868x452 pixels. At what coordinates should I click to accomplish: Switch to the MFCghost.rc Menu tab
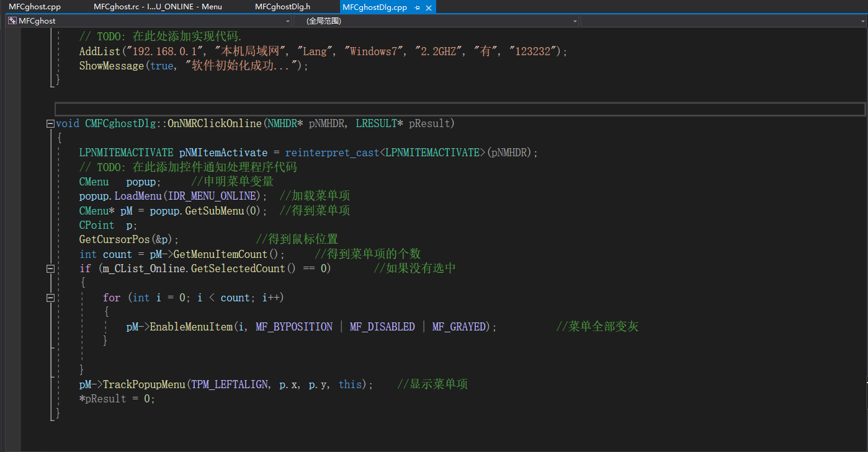(x=158, y=7)
